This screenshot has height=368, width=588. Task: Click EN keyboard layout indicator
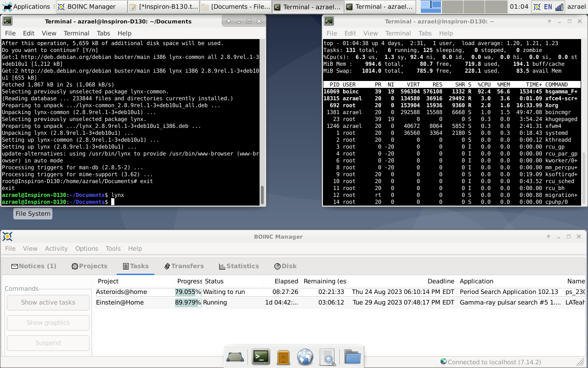pos(548,6)
